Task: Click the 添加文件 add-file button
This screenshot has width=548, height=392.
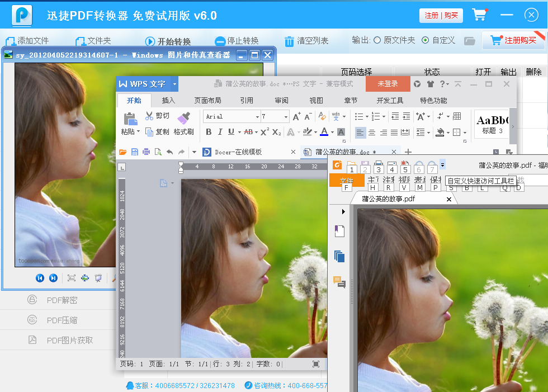Action: click(27, 41)
